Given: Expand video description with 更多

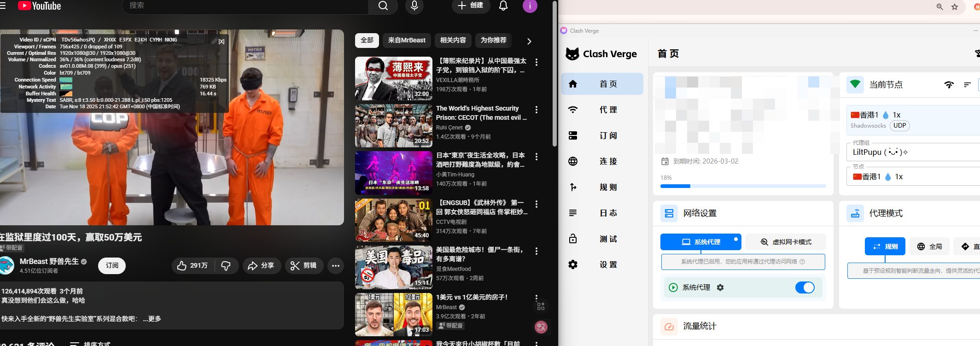Looking at the screenshot, I should click(152, 319).
